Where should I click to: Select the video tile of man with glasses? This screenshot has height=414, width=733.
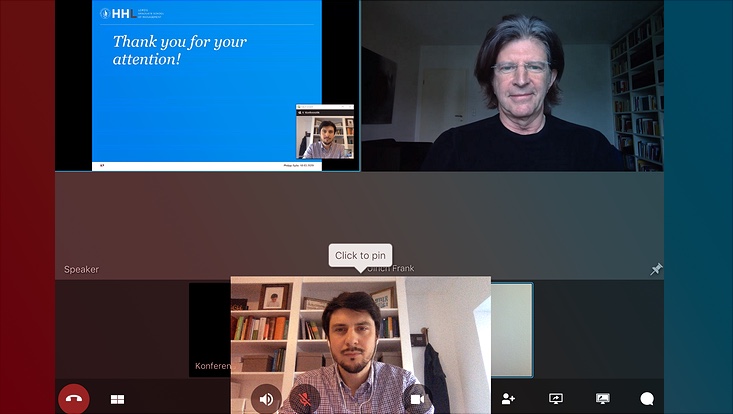coord(511,85)
